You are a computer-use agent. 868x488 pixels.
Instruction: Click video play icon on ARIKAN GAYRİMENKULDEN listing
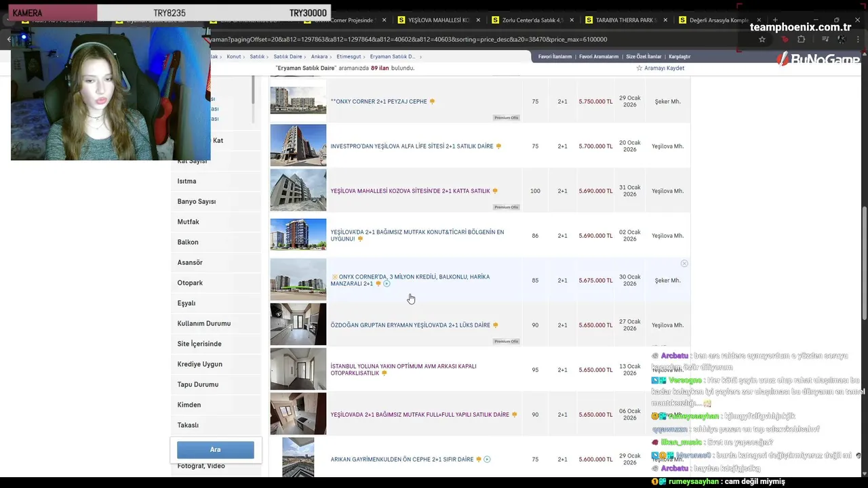pos(487,460)
